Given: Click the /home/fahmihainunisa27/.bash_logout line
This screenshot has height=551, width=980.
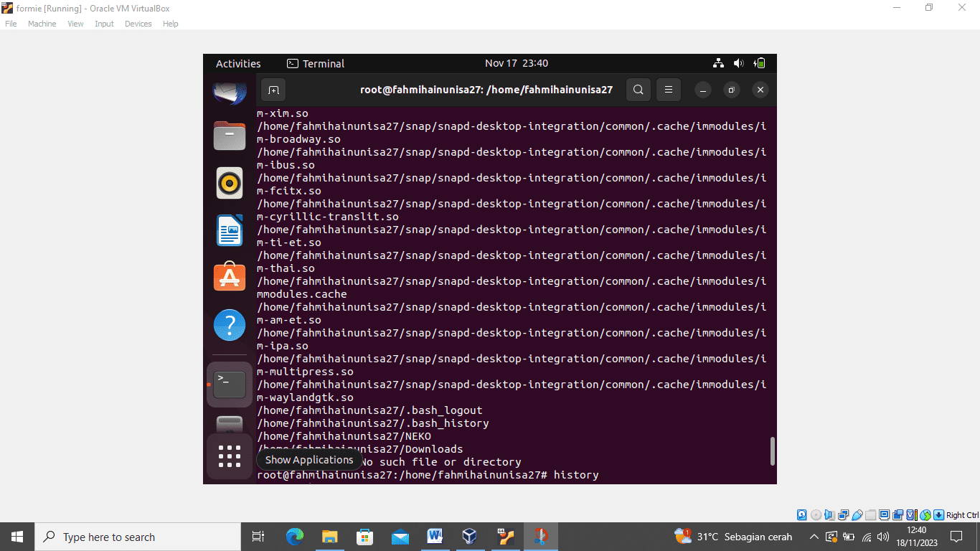Looking at the screenshot, I should [369, 410].
